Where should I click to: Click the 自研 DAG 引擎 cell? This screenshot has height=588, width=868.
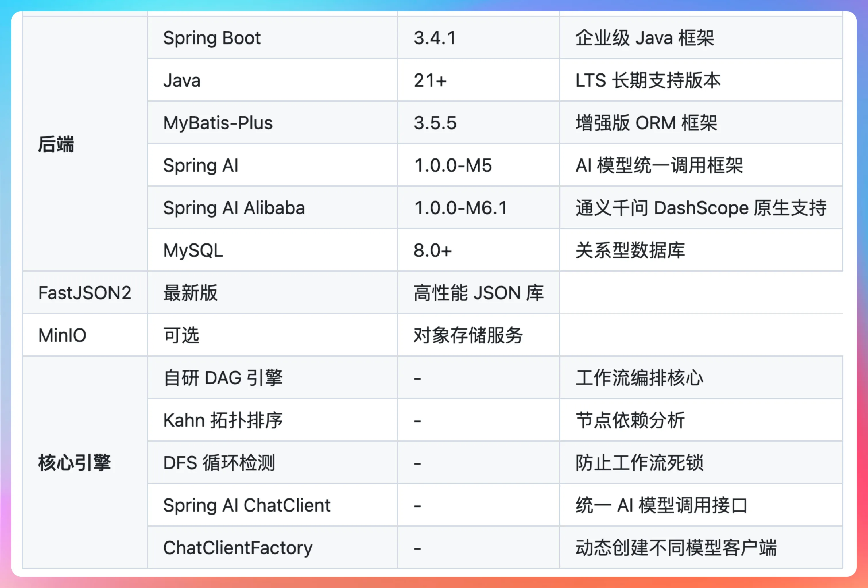[223, 378]
